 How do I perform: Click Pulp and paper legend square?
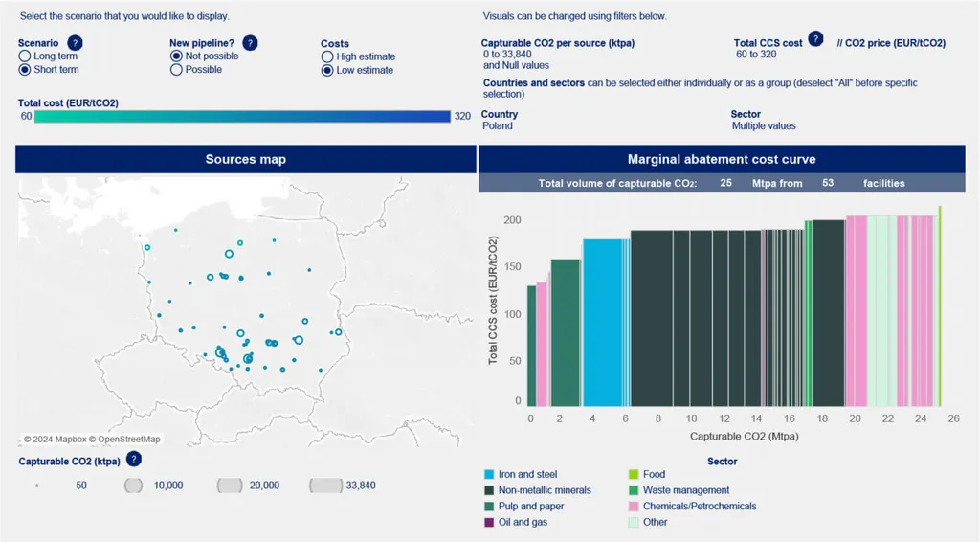[489, 507]
